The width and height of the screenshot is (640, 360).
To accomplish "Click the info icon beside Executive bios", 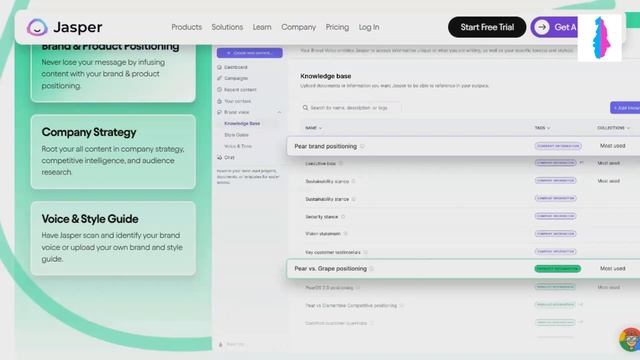I will click(341, 163).
